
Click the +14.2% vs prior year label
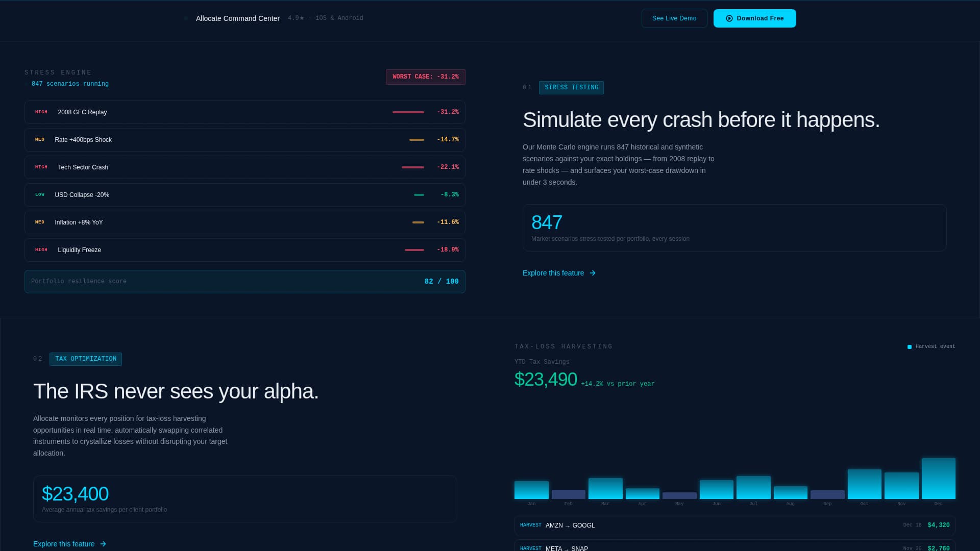tap(618, 384)
